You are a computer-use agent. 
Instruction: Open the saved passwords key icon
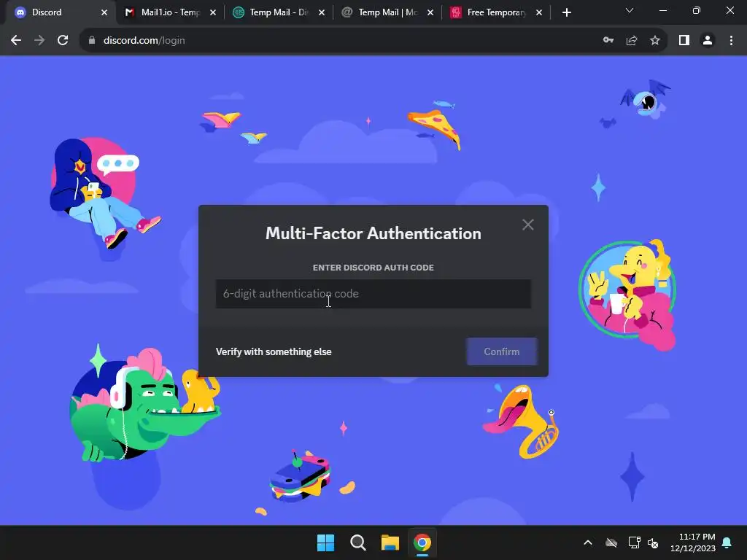coord(608,41)
